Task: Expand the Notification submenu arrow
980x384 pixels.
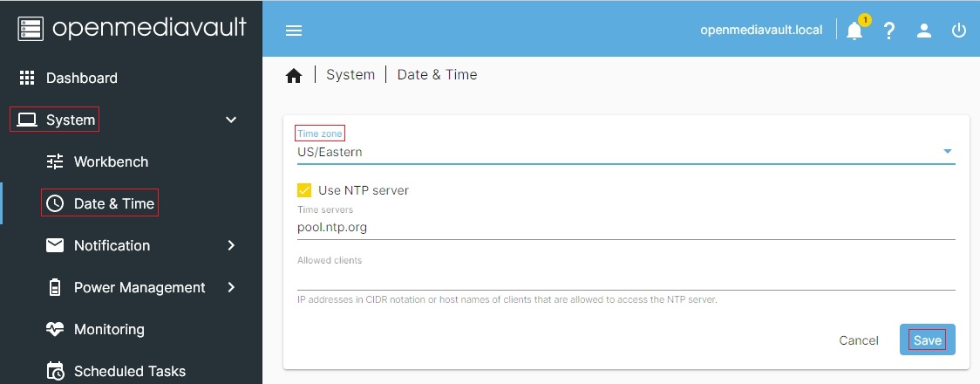Action: tap(231, 245)
